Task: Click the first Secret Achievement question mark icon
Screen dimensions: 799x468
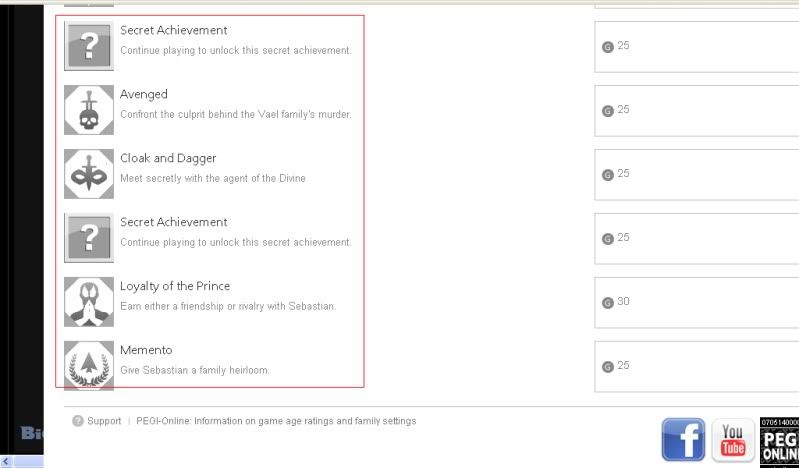Action: click(89, 46)
